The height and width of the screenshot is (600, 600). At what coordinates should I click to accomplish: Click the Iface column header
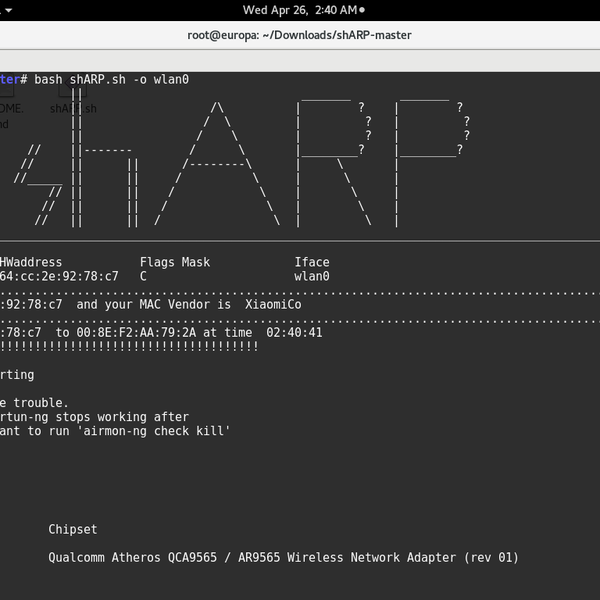[312, 262]
